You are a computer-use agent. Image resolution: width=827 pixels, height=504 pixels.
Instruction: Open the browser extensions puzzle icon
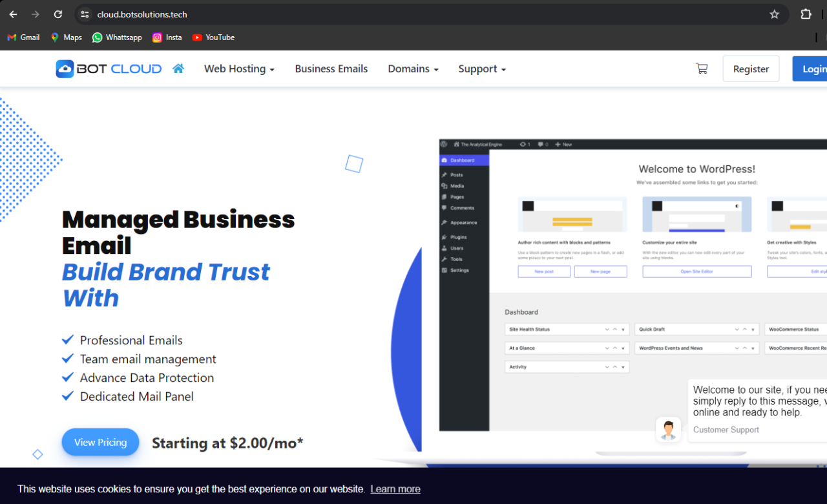(806, 14)
